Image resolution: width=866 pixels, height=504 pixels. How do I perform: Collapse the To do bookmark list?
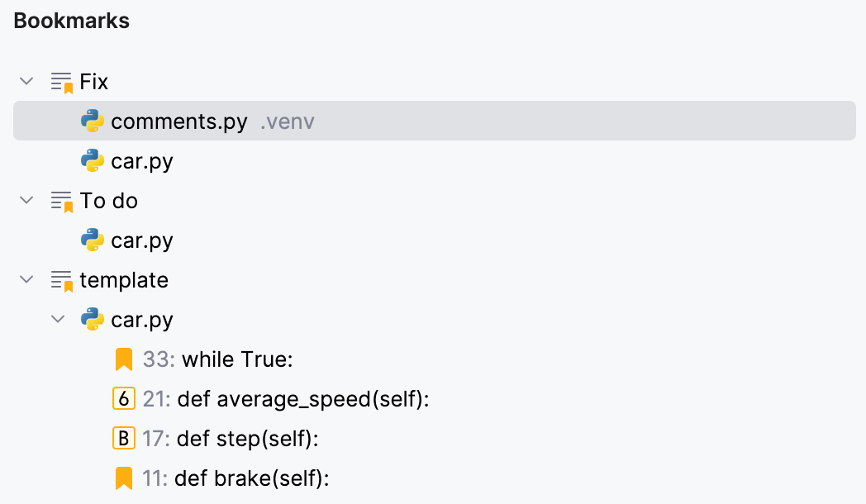(x=27, y=201)
